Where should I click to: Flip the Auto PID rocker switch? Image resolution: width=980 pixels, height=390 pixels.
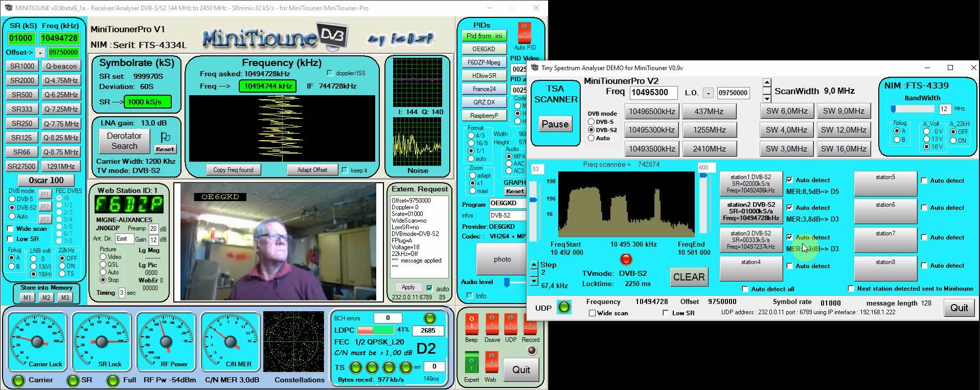coord(525,32)
